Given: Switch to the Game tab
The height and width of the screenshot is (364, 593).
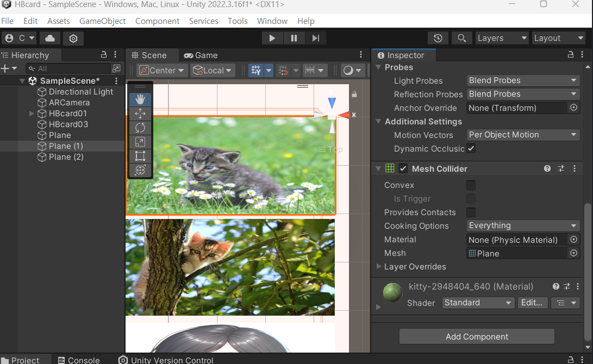Looking at the screenshot, I should click(201, 55).
